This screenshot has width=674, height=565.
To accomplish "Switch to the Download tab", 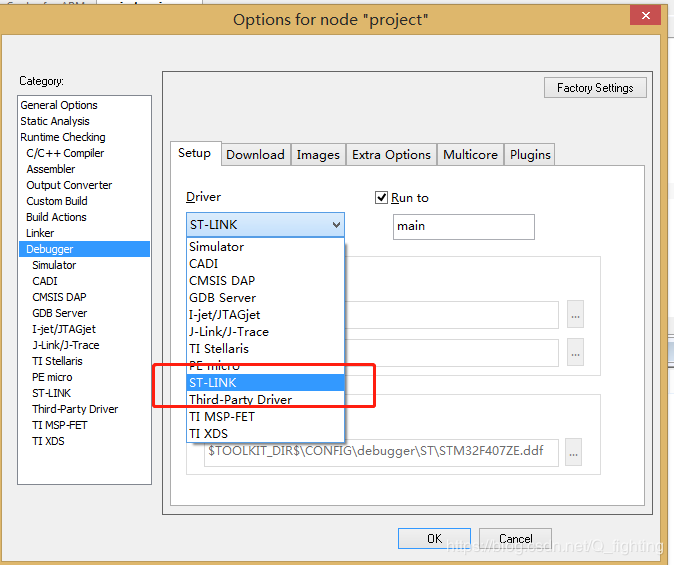I will tap(255, 154).
